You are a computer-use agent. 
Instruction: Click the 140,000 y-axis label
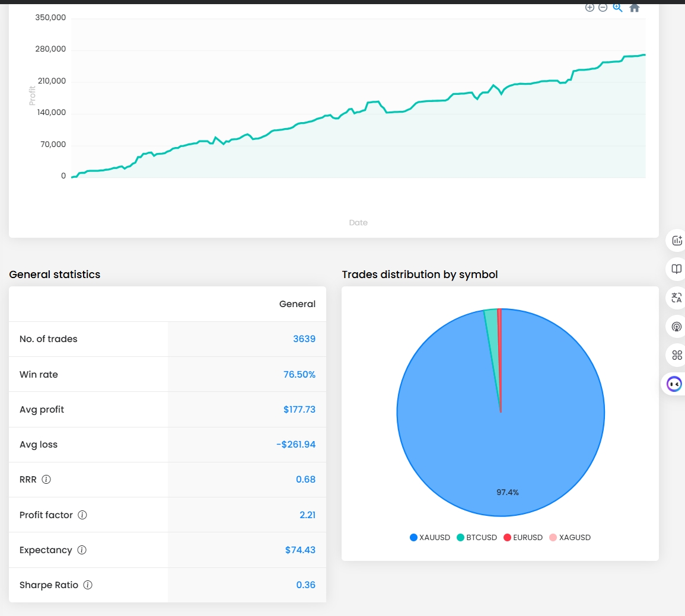(52, 112)
